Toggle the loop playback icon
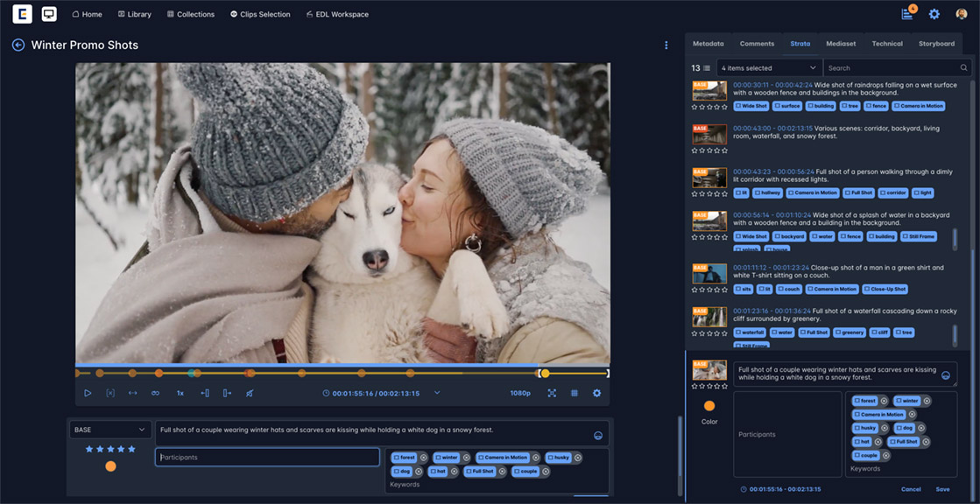Image resolution: width=980 pixels, height=504 pixels. click(155, 393)
